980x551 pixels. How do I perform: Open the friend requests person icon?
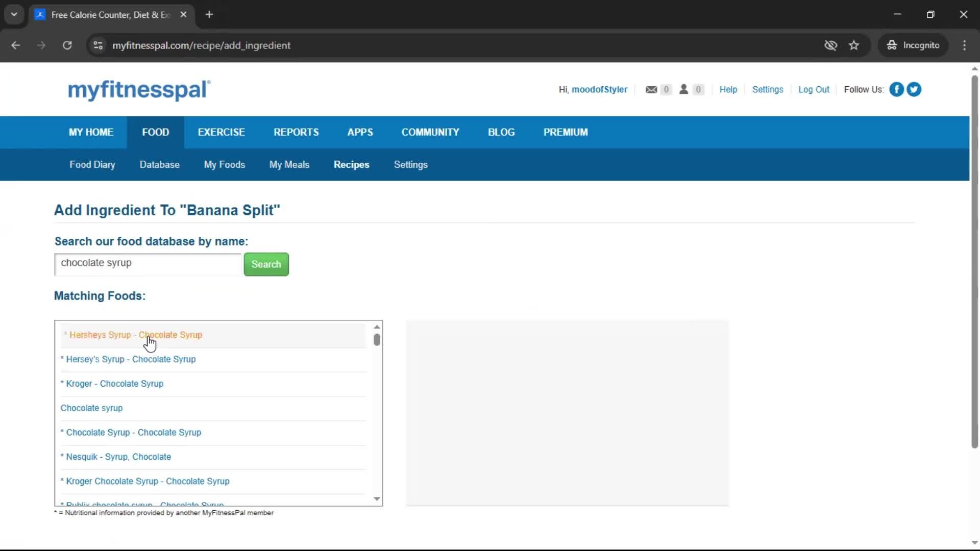[684, 89]
